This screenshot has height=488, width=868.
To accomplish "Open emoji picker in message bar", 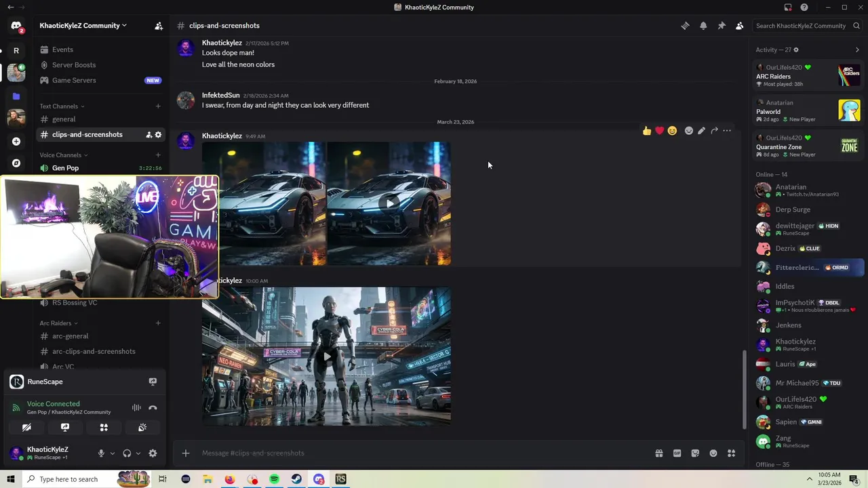I will click(x=713, y=453).
